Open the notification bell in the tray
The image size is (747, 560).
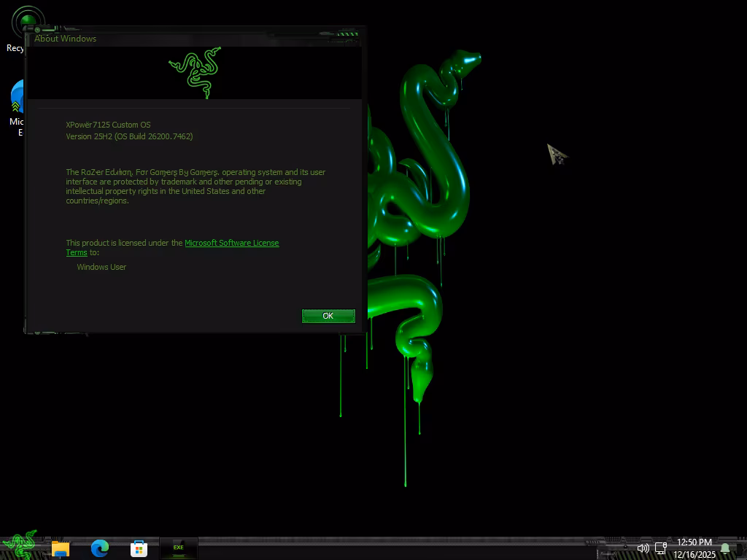pyautogui.click(x=725, y=548)
